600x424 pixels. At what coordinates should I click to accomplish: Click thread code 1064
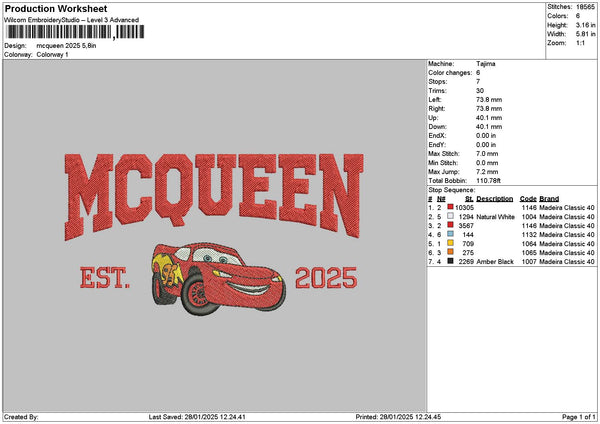(x=529, y=244)
